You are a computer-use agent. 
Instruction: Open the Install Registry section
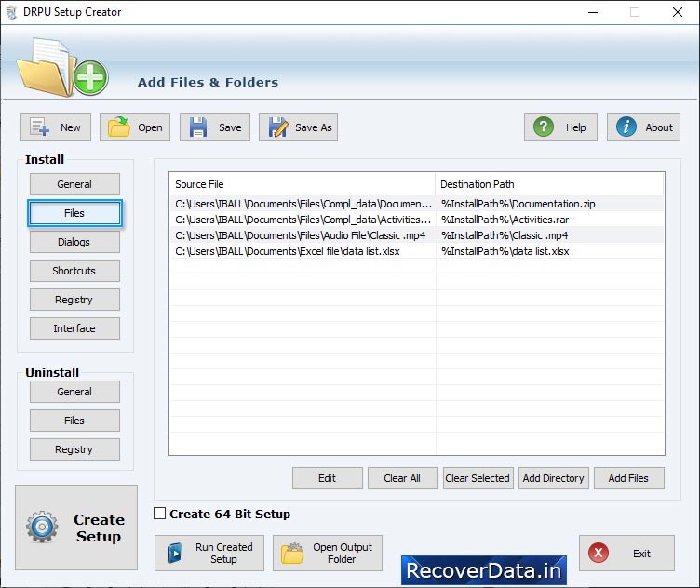74,300
